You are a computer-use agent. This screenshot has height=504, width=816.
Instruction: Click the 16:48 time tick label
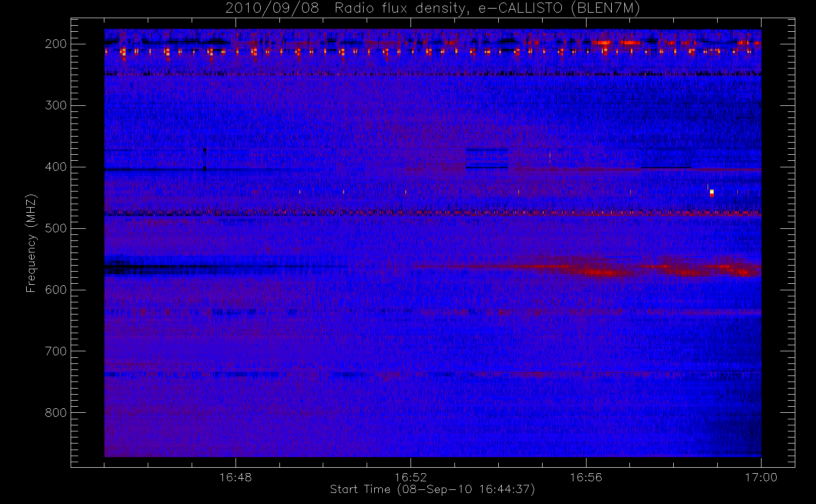click(236, 477)
